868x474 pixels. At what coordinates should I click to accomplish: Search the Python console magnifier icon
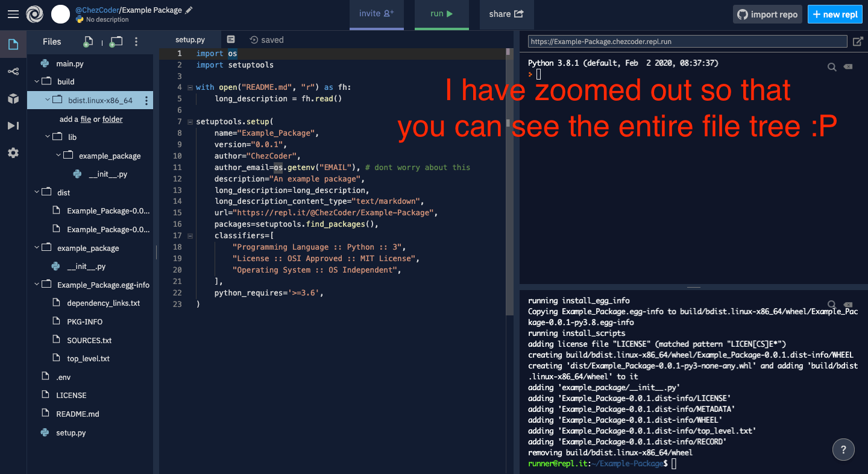[832, 67]
